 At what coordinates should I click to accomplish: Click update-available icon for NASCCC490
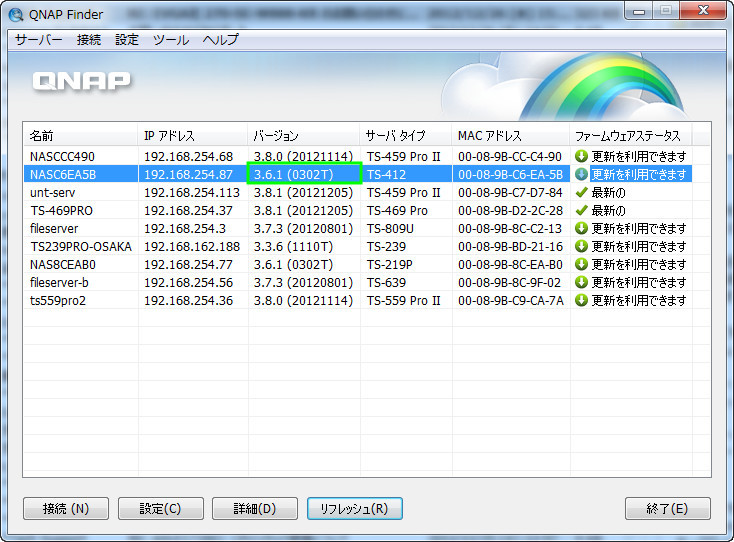click(x=581, y=156)
